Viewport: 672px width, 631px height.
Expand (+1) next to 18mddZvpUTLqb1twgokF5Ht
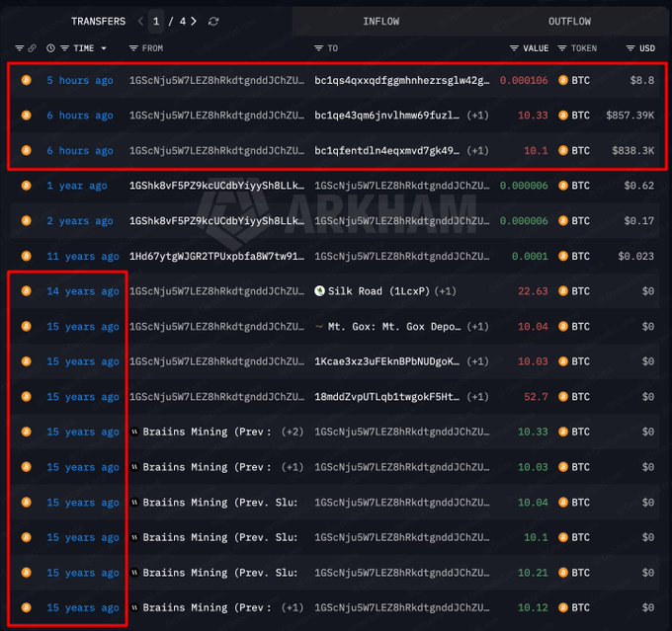(x=478, y=397)
